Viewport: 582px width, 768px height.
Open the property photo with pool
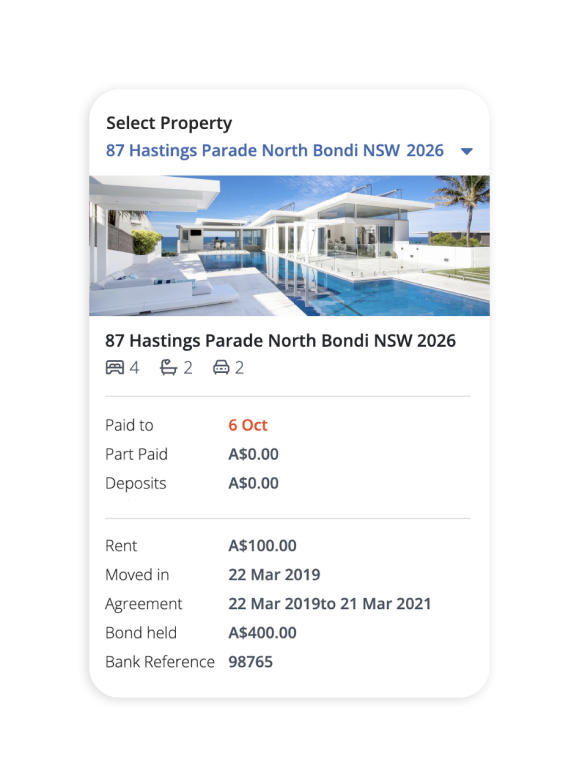(290, 246)
